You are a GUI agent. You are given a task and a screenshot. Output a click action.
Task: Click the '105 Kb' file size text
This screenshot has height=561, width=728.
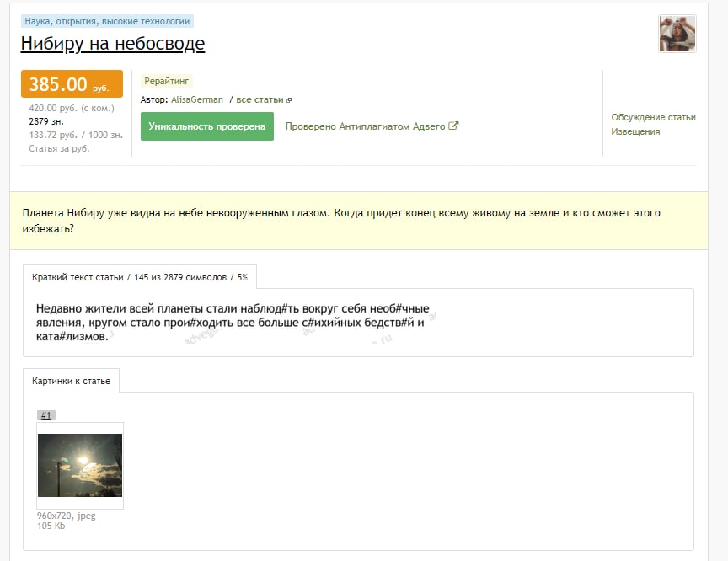(51, 526)
